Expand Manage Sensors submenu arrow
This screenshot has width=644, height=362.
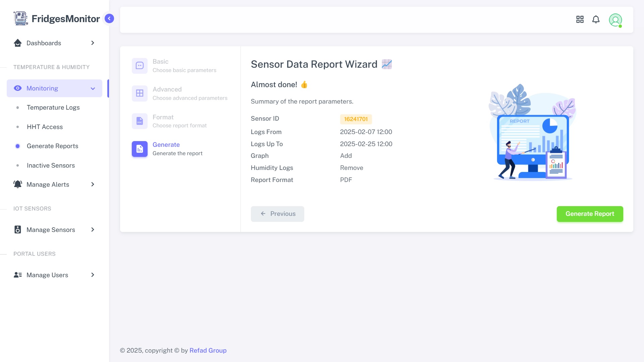click(93, 230)
